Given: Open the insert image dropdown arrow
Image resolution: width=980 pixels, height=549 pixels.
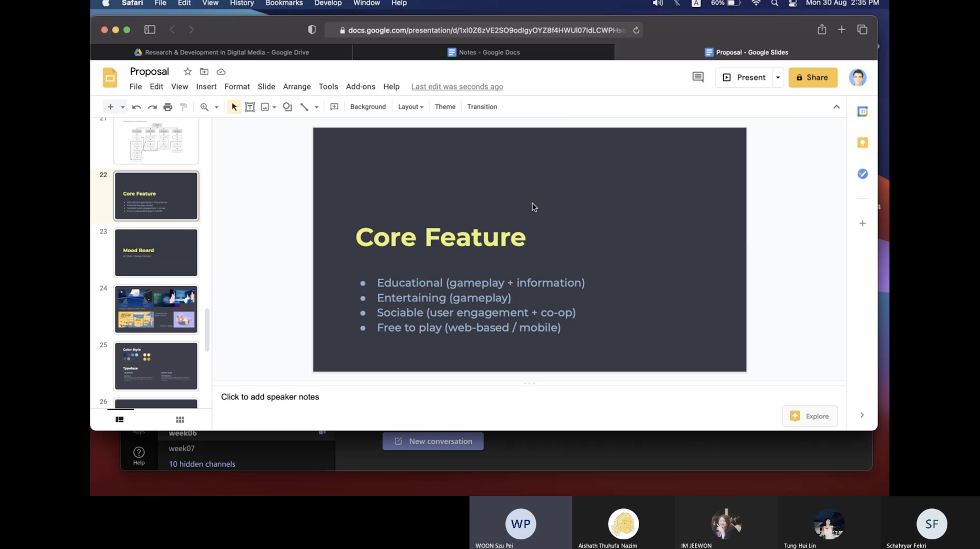Looking at the screenshot, I should click(275, 107).
